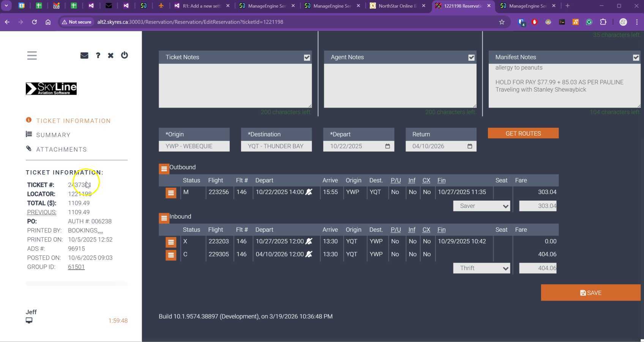Click the envelope mail icon

84,55
